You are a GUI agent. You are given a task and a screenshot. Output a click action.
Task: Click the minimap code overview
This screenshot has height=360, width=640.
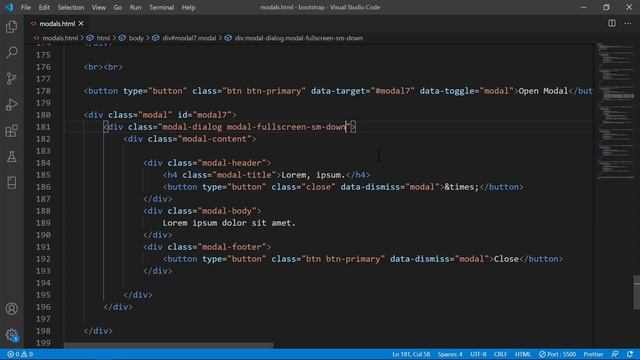point(616,111)
